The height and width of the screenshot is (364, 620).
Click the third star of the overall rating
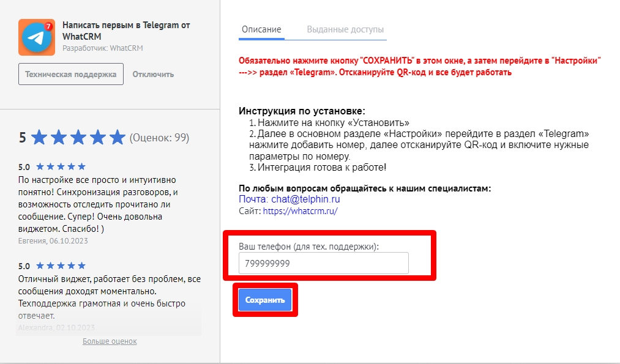(78, 138)
